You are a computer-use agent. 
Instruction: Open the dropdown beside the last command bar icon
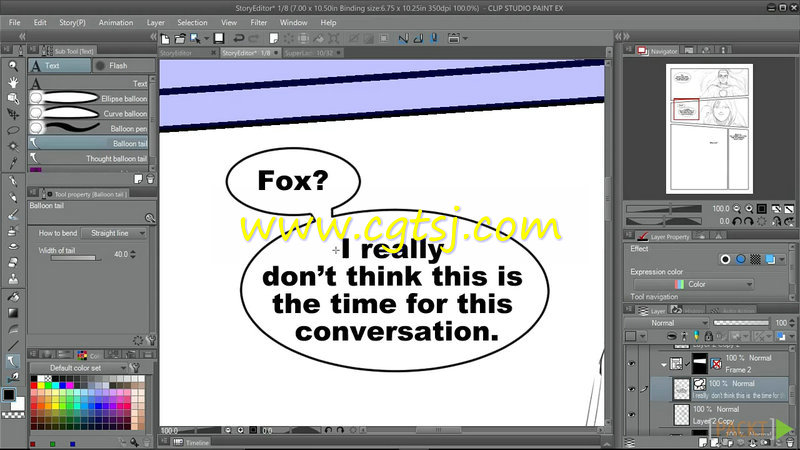coord(465,38)
